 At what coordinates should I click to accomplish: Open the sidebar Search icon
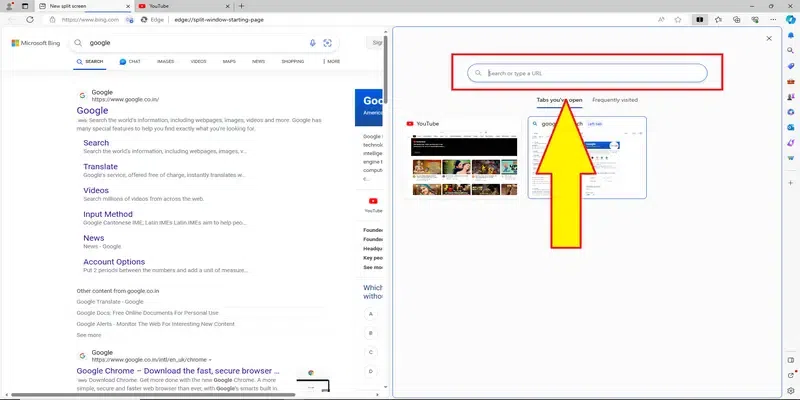pos(791,51)
